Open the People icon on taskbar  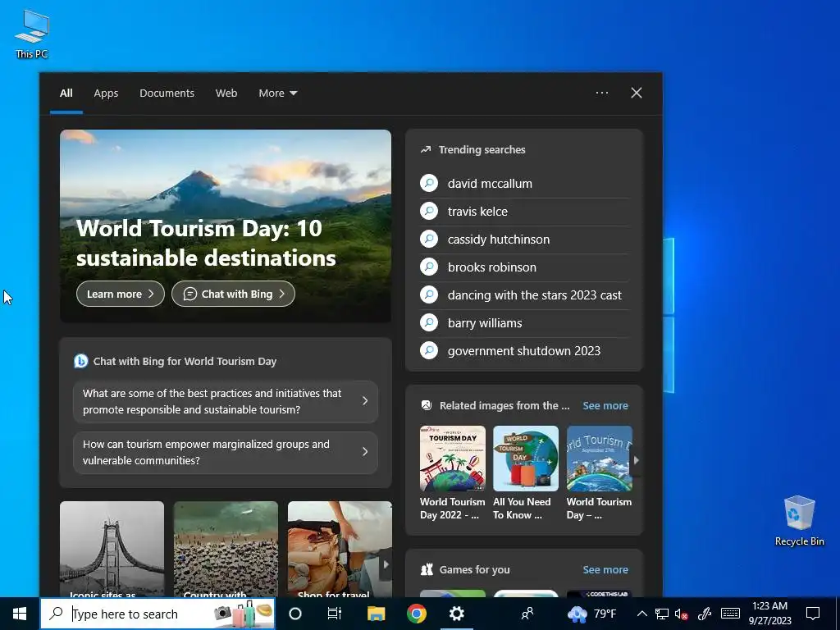point(527,614)
